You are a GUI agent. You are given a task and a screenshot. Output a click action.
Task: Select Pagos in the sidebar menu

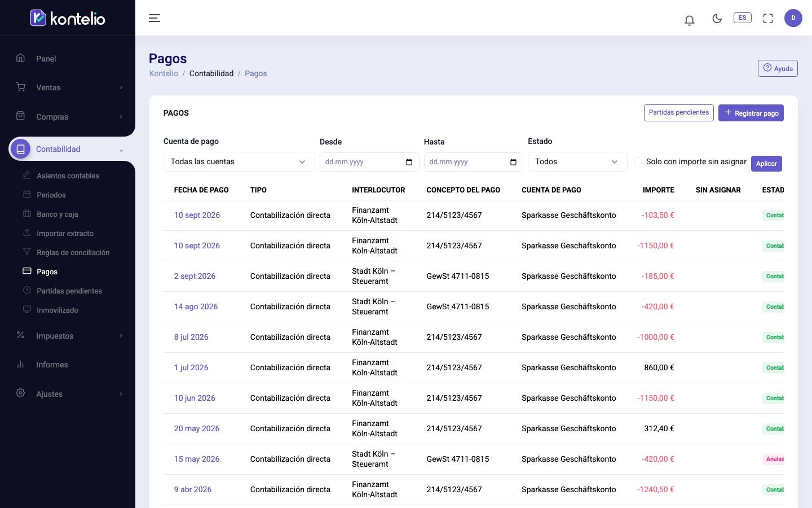47,271
